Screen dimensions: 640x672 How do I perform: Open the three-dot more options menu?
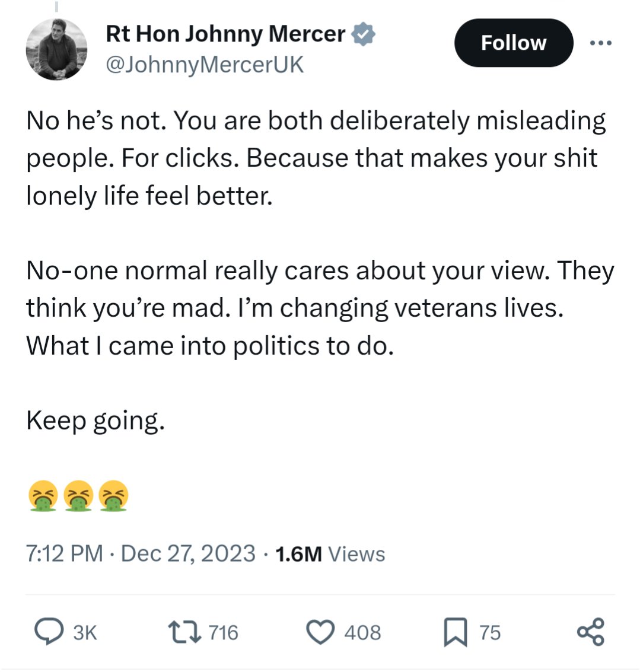coord(600,43)
